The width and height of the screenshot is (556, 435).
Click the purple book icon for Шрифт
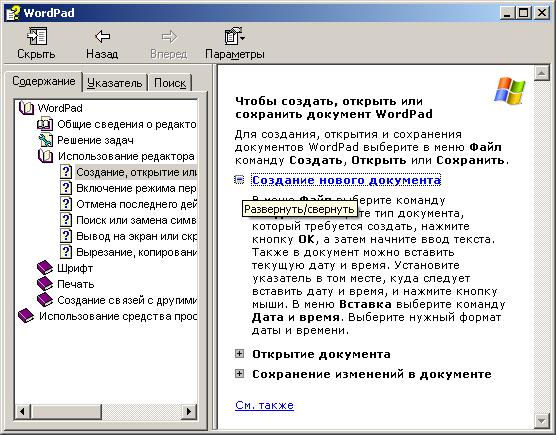45,268
